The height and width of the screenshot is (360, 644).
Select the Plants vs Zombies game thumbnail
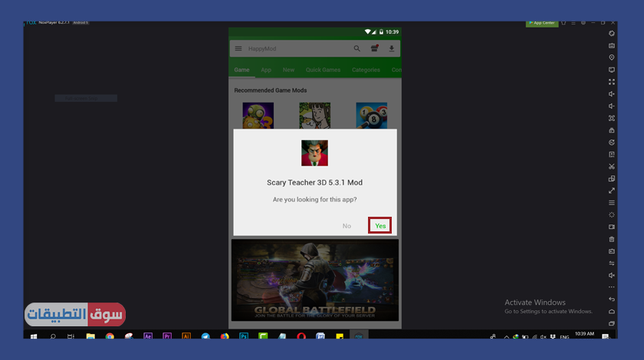coord(258,116)
